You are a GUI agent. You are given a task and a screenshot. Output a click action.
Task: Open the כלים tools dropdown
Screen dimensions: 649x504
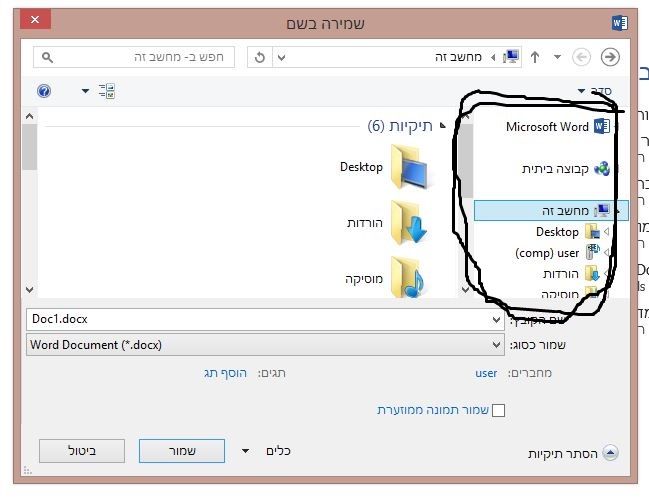(x=267, y=451)
